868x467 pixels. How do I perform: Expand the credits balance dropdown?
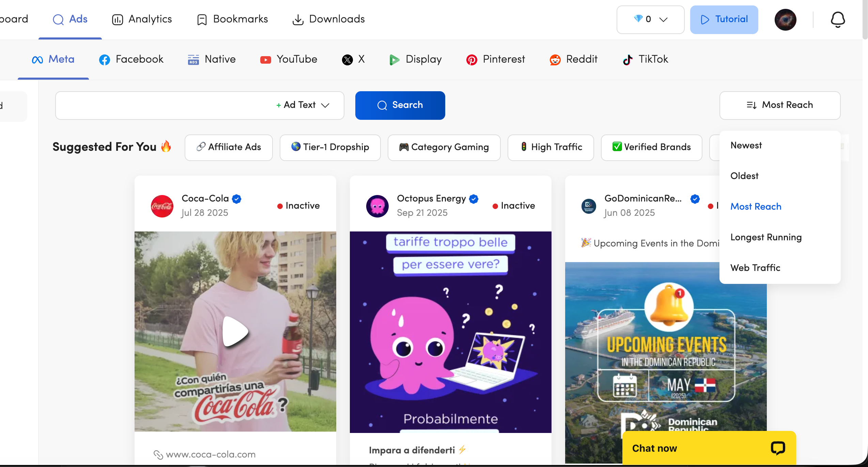(x=650, y=19)
